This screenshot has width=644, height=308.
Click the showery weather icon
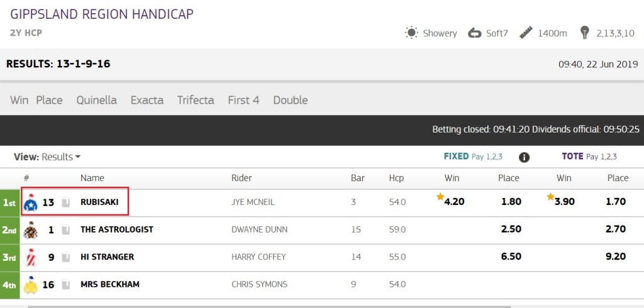click(x=411, y=33)
